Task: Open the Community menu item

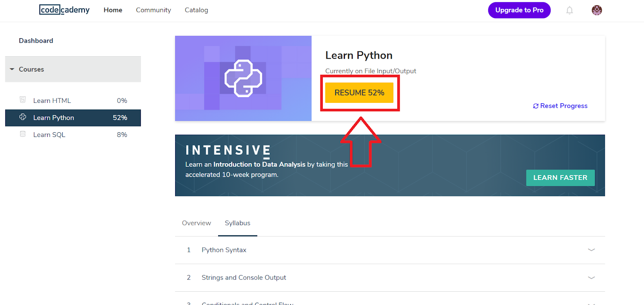Action: [x=153, y=10]
